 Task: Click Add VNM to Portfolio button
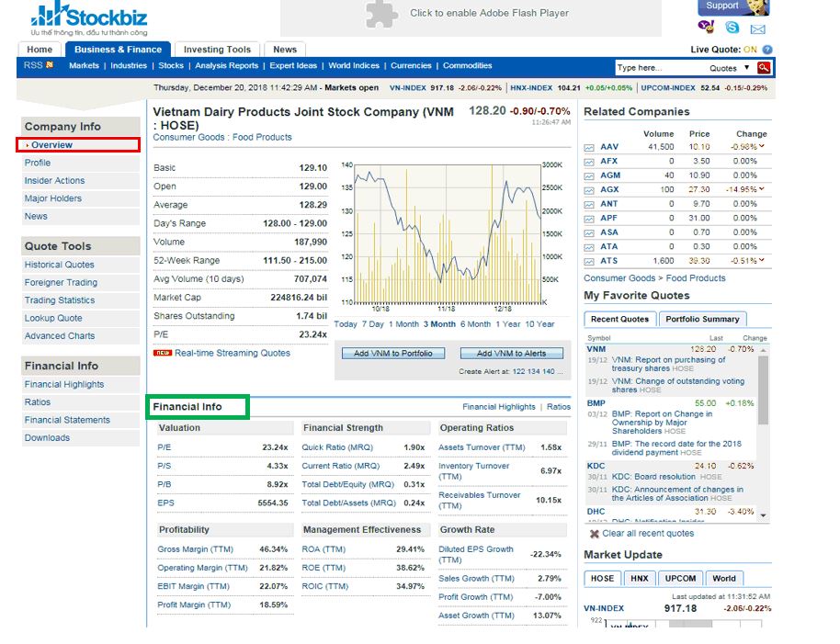(392, 353)
